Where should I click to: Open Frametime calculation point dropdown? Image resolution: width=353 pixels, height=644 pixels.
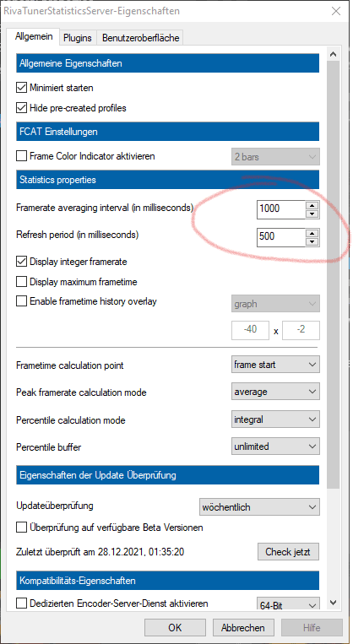[x=275, y=365]
